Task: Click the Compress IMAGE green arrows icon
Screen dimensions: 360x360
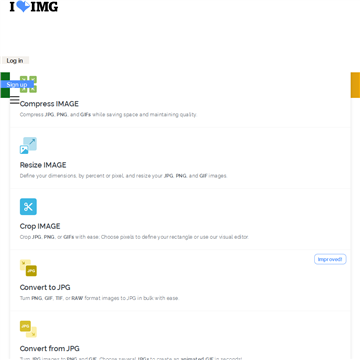Action: click(28, 84)
